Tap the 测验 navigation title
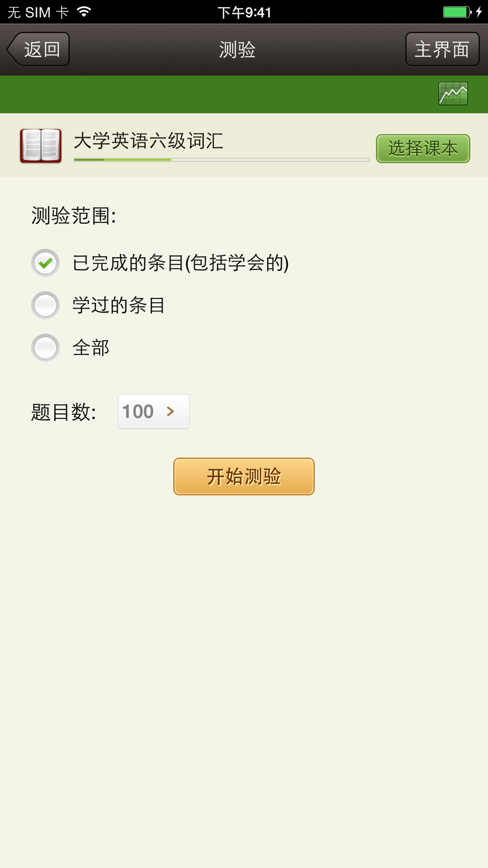 237,49
